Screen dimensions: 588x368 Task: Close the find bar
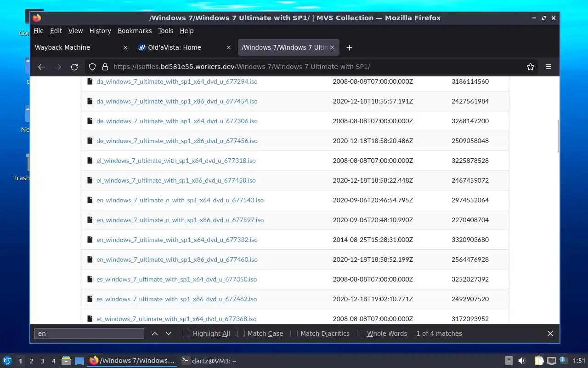(550, 333)
